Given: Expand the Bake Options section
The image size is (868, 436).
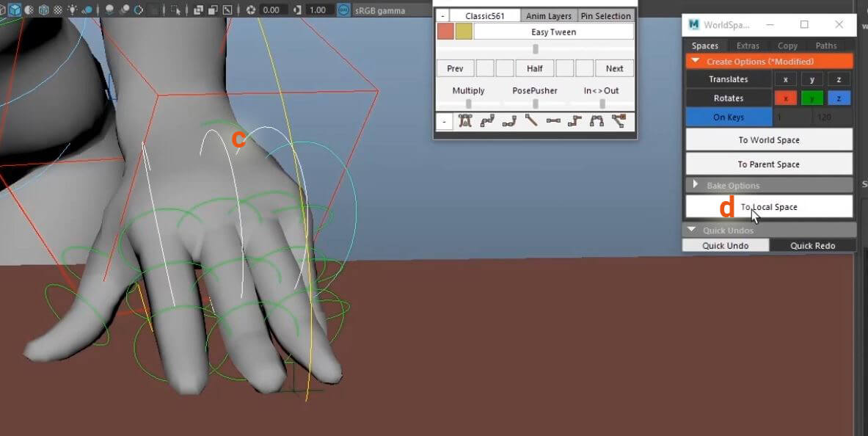Looking at the screenshot, I should tap(696, 185).
